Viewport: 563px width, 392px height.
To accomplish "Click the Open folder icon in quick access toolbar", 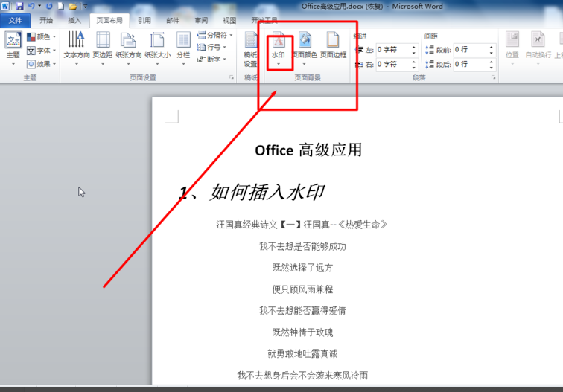I will [73, 6].
